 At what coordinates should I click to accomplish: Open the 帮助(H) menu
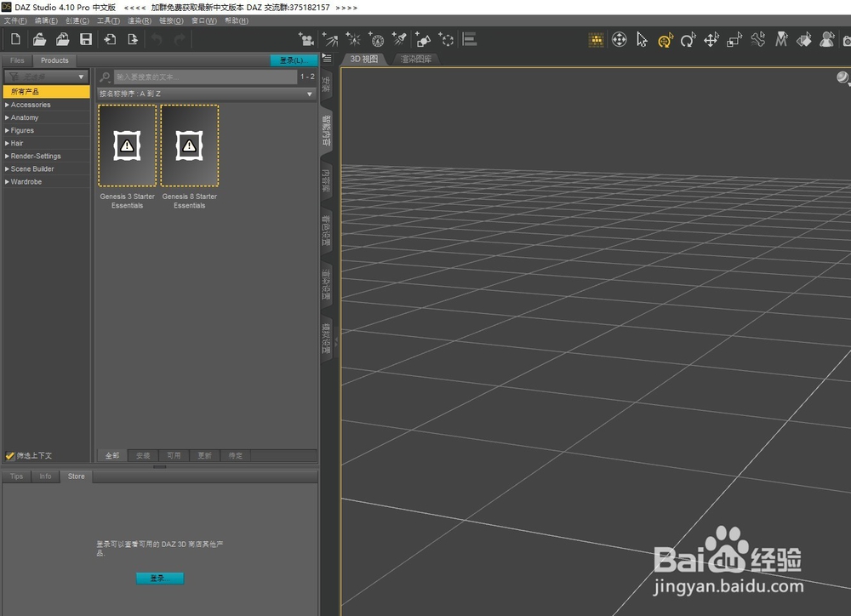tap(236, 20)
